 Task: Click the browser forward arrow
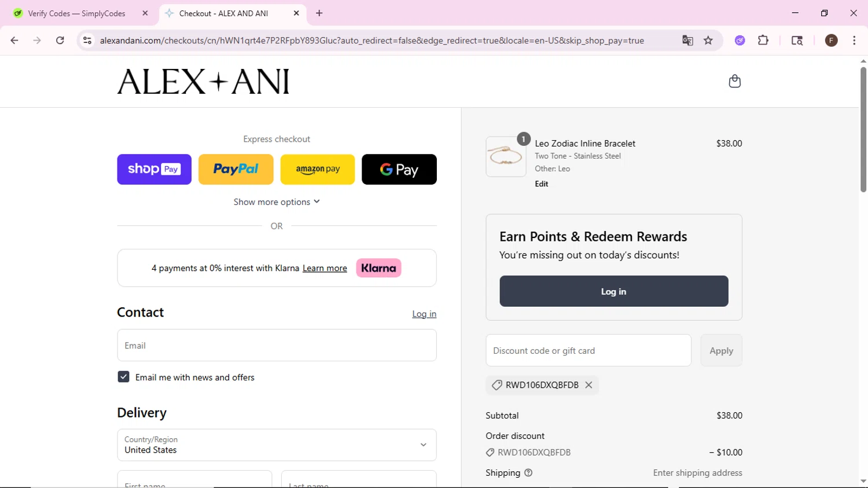click(x=37, y=41)
